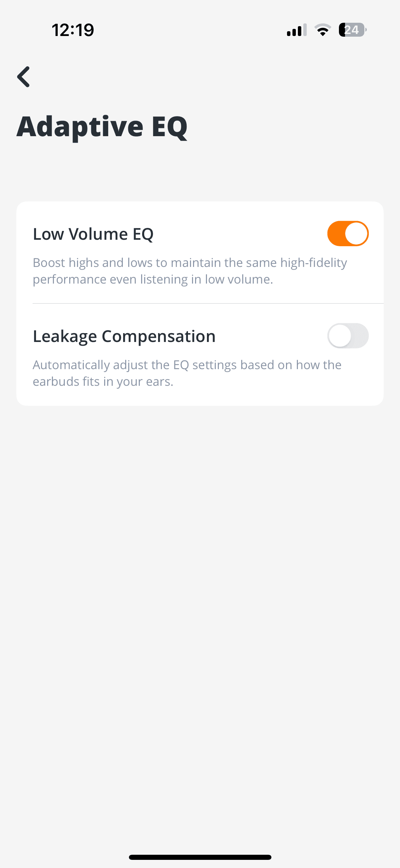Click the Wi-Fi status icon

(323, 30)
